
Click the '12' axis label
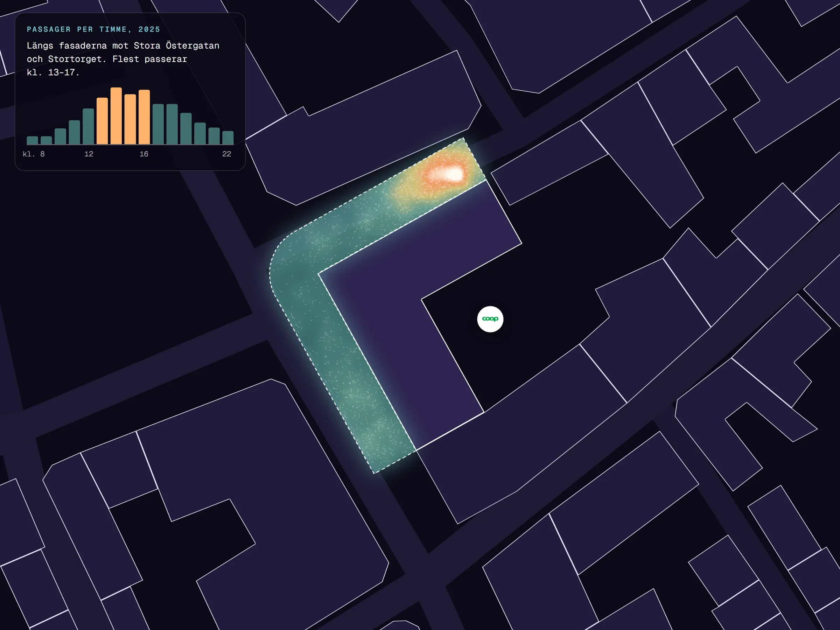(89, 154)
